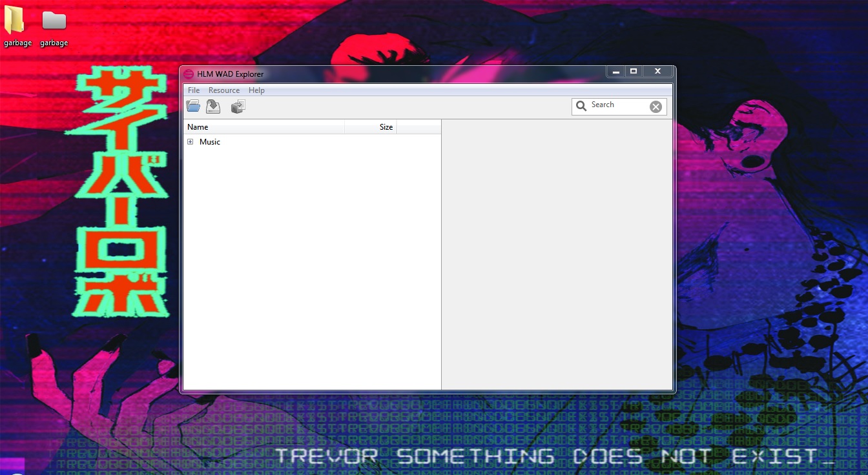This screenshot has width=868, height=475.
Task: Click the cube-and-document toolbar icon
Action: click(238, 106)
